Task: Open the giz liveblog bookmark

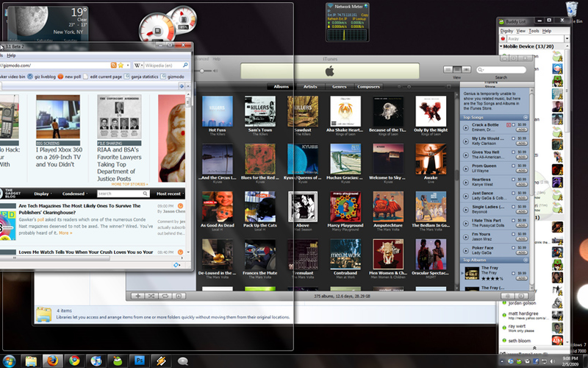Action: coord(41,77)
